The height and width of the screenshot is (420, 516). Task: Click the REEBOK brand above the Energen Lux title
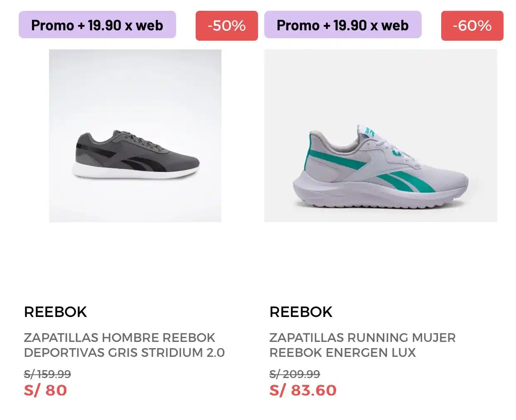point(301,312)
